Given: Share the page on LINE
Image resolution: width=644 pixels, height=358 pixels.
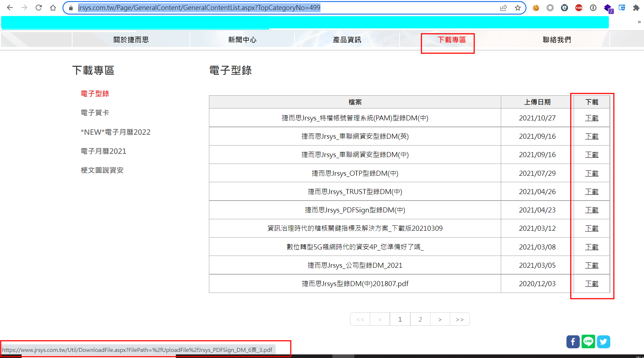Looking at the screenshot, I should pos(588,341).
